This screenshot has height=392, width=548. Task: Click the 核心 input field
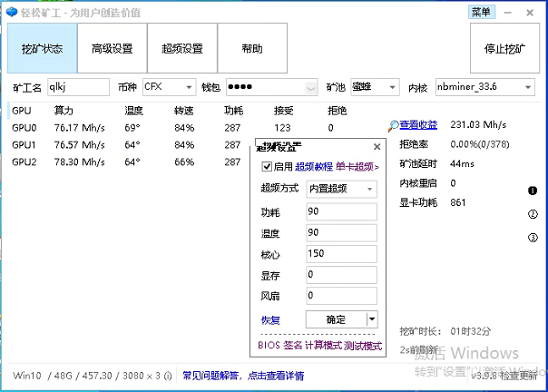tap(340, 253)
